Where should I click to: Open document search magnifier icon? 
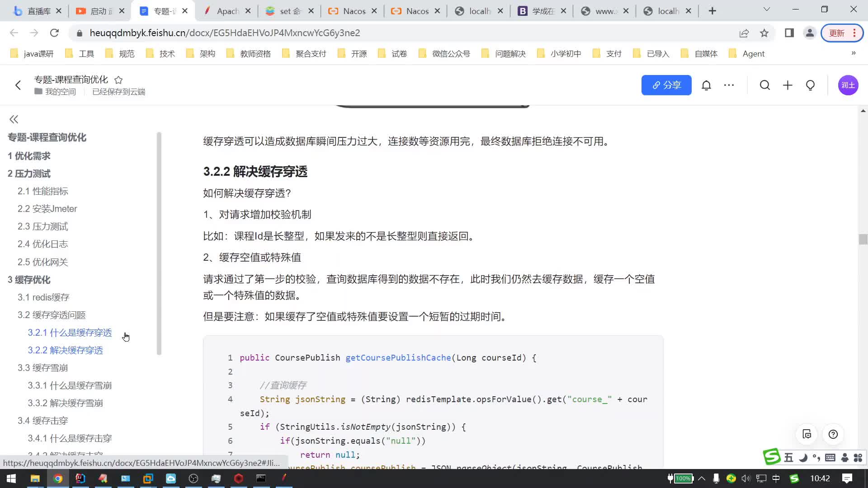764,85
